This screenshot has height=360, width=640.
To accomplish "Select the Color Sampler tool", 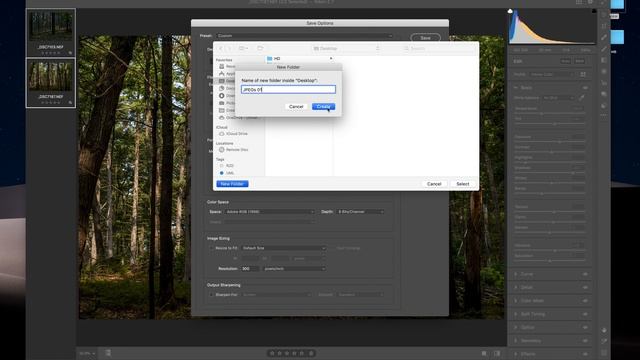I will click(604, 341).
